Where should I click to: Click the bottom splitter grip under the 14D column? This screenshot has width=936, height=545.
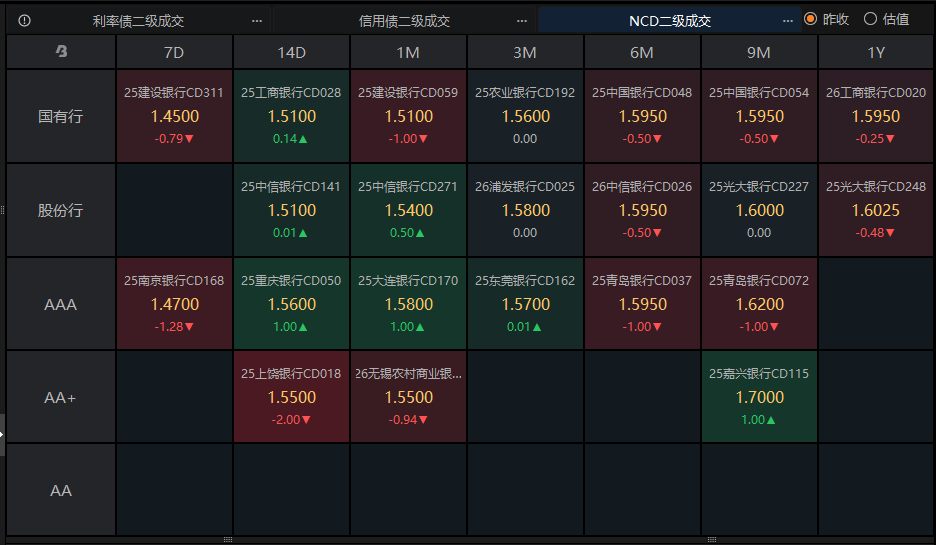227,540
